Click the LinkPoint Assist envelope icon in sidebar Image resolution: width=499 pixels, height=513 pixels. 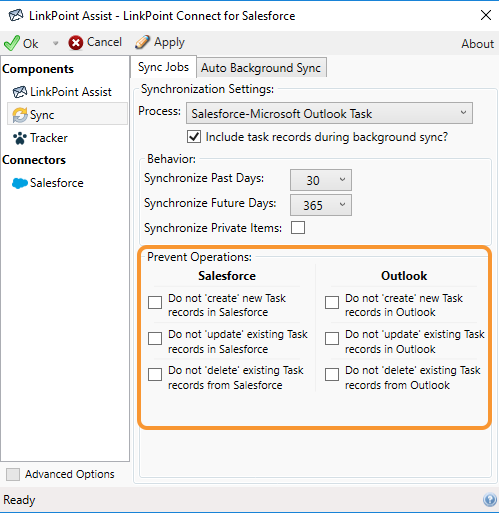(x=20, y=92)
